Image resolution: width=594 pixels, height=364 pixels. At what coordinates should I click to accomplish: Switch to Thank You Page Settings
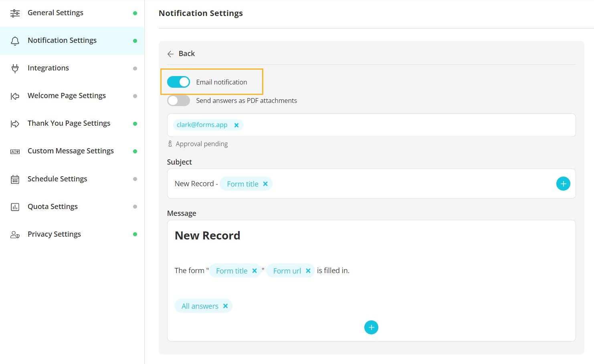(69, 123)
